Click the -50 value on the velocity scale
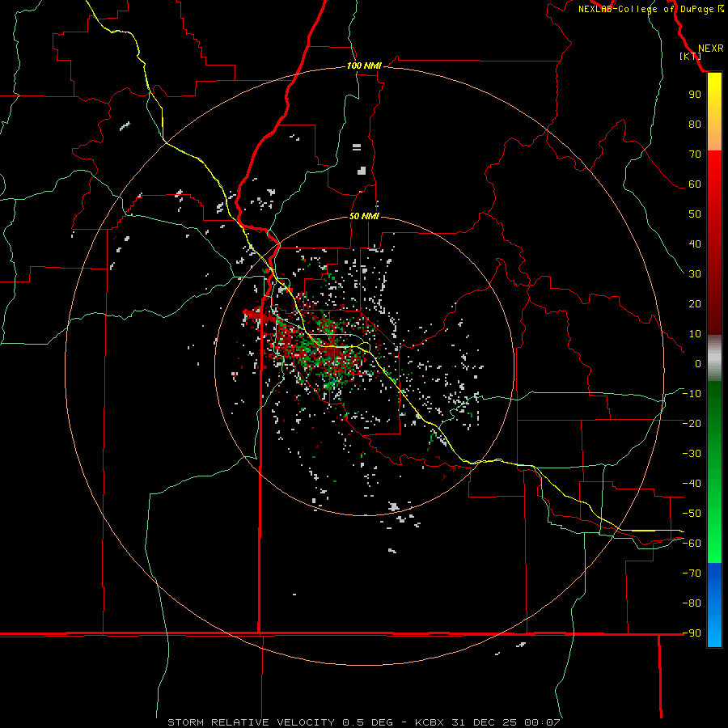Viewport: 728px width, 728px height. [x=692, y=514]
